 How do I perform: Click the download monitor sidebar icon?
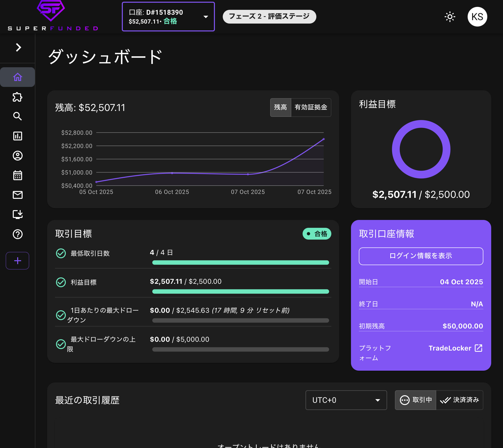[x=17, y=214]
